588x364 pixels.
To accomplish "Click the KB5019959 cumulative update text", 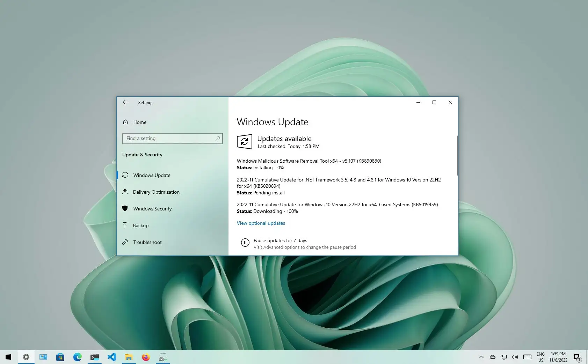I will point(337,205).
